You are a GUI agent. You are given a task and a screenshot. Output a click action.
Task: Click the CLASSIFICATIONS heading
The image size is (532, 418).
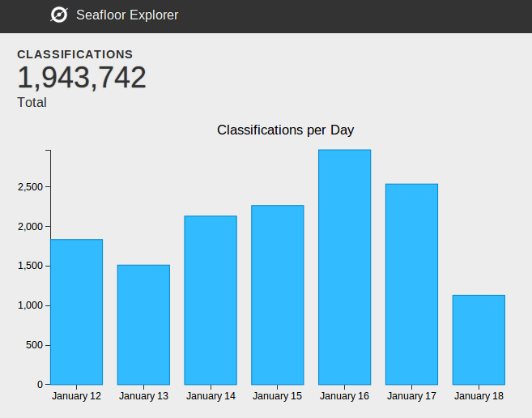coord(74,54)
